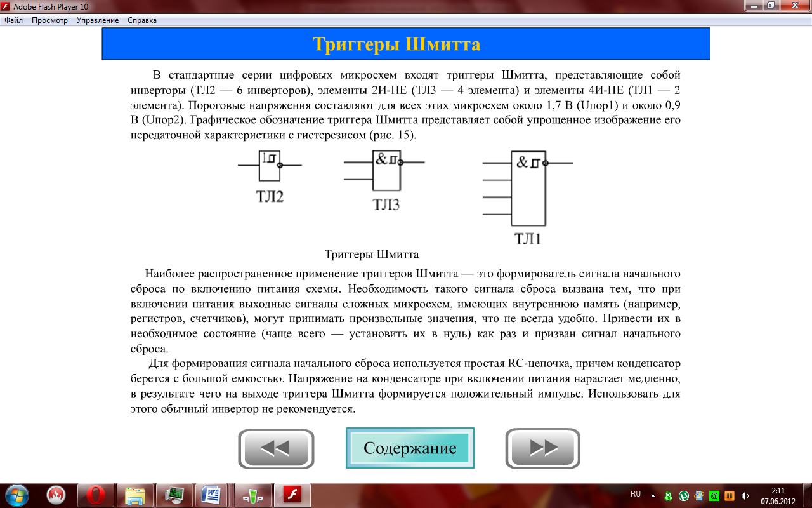Open the Содержание contents button
Screen dimensions: 812x508
(x=410, y=448)
